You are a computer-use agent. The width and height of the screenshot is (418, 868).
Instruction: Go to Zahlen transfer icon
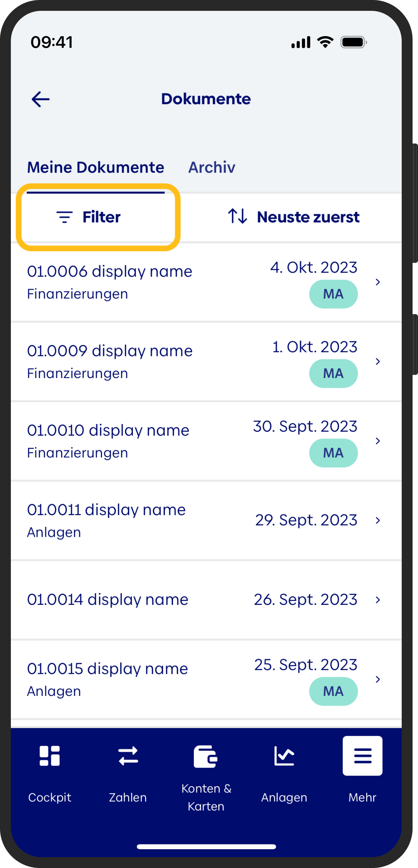(x=128, y=756)
